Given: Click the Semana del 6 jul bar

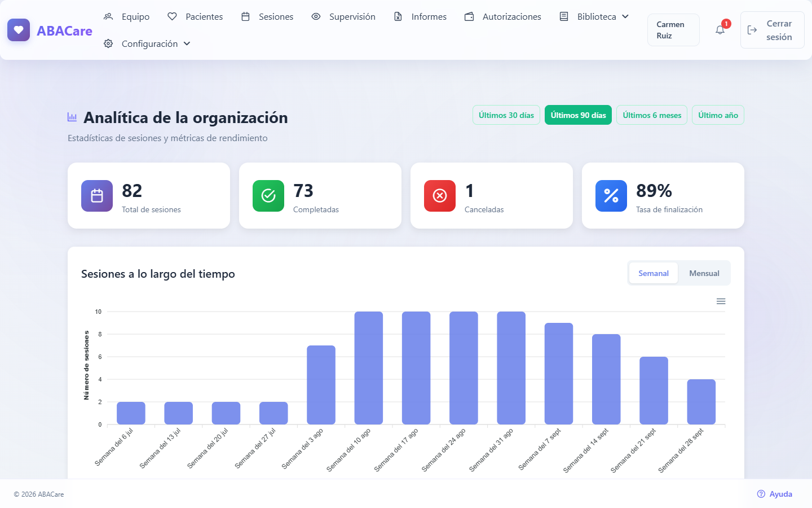Looking at the screenshot, I should 131,413.
